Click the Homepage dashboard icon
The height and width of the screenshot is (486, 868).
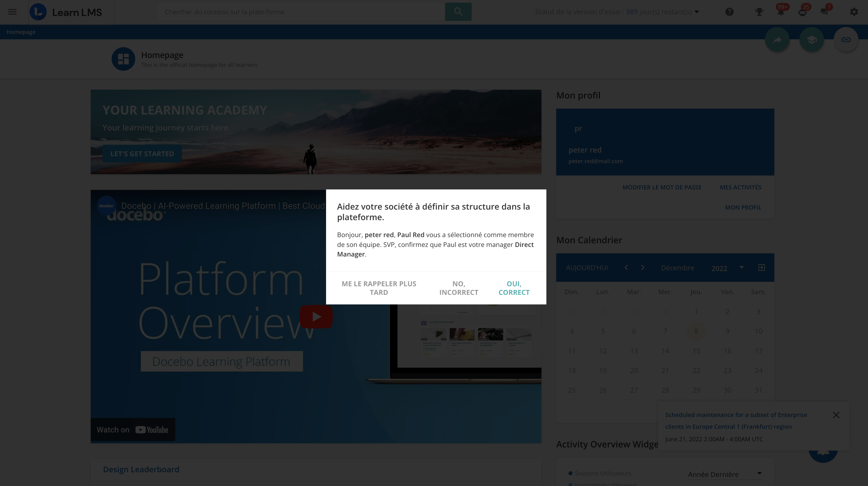point(123,59)
